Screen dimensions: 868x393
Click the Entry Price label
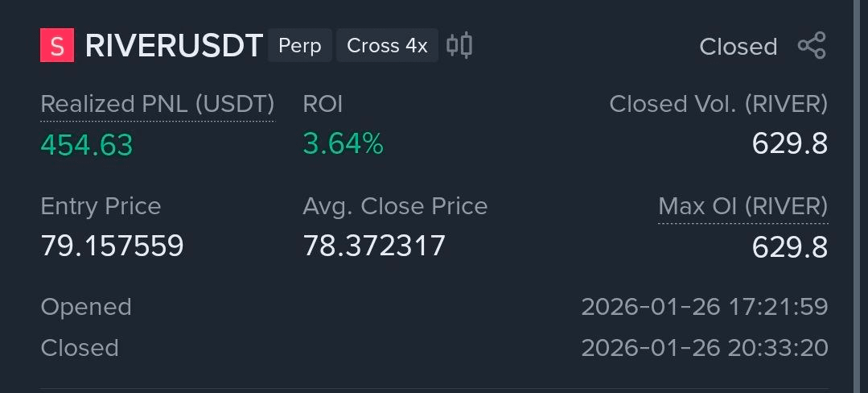click(x=101, y=206)
